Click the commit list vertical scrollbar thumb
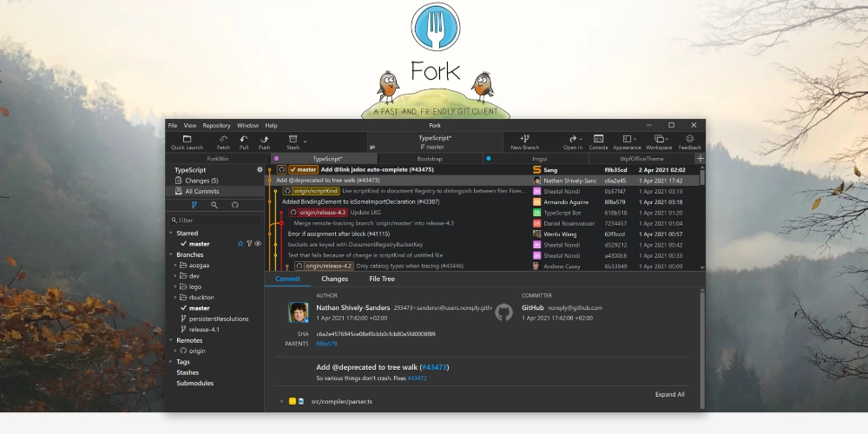Image resolution: width=868 pixels, height=434 pixels. (702, 176)
